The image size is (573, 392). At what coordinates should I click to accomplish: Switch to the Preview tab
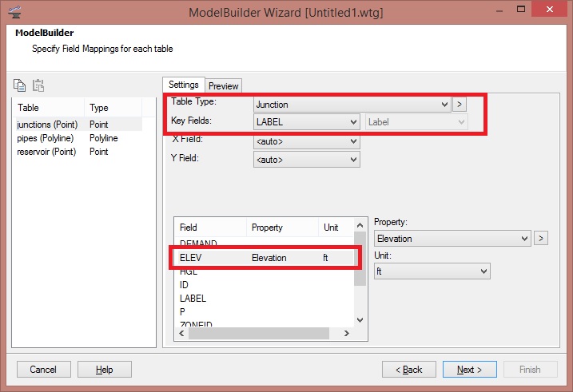click(223, 86)
